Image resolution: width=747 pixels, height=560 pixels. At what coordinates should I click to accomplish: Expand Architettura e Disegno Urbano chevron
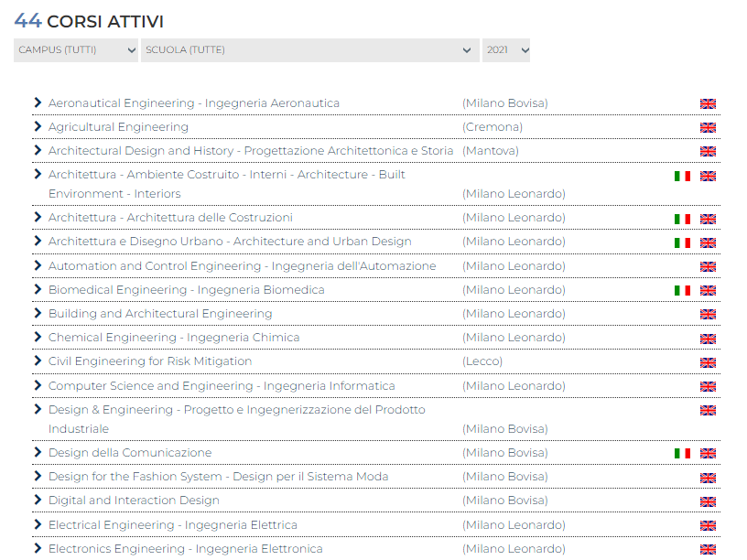click(x=38, y=241)
